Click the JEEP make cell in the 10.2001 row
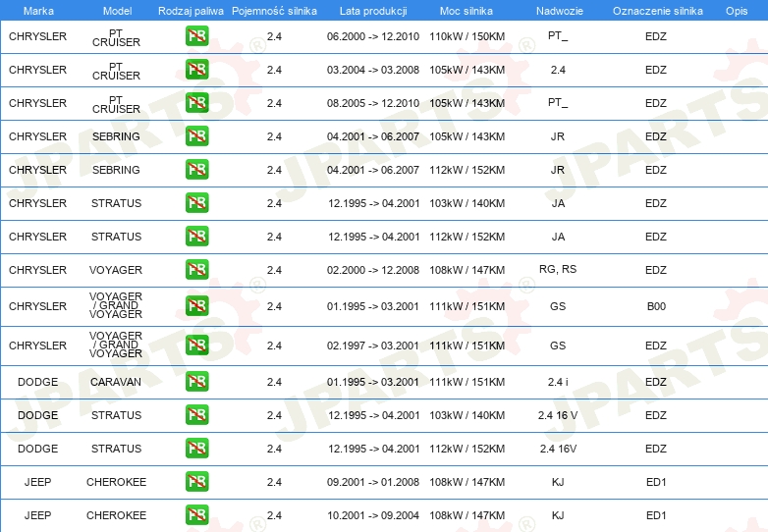 pyautogui.click(x=37, y=515)
